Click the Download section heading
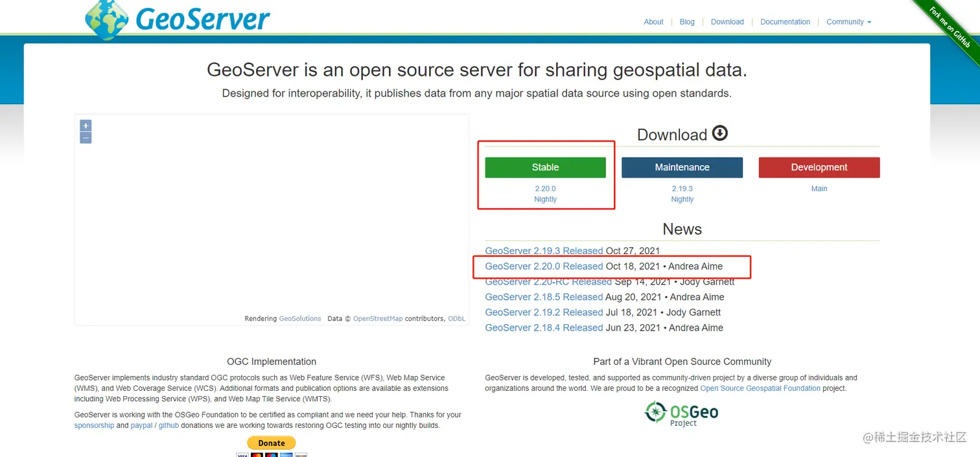The height and width of the screenshot is (457, 980). [x=672, y=135]
